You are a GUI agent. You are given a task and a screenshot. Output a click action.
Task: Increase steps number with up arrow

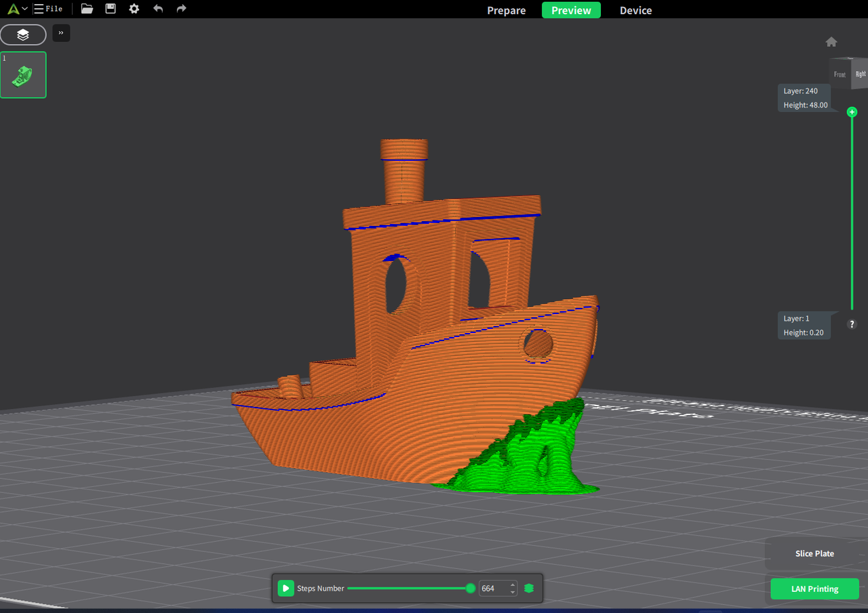pyautogui.click(x=513, y=585)
